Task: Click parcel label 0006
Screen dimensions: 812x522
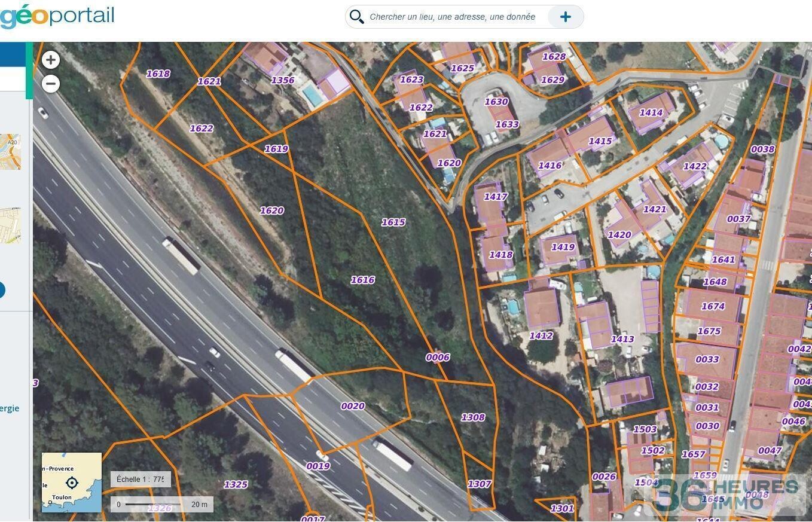Action: pyautogui.click(x=437, y=358)
